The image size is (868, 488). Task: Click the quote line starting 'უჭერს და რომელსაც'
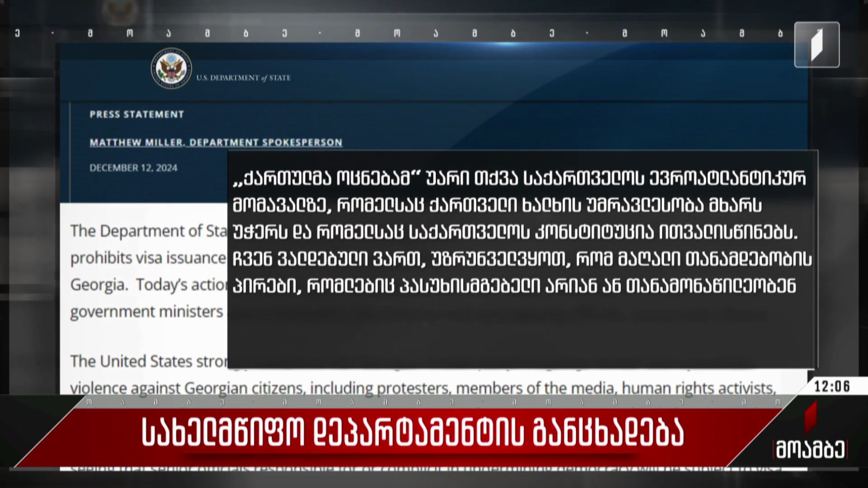515,233
